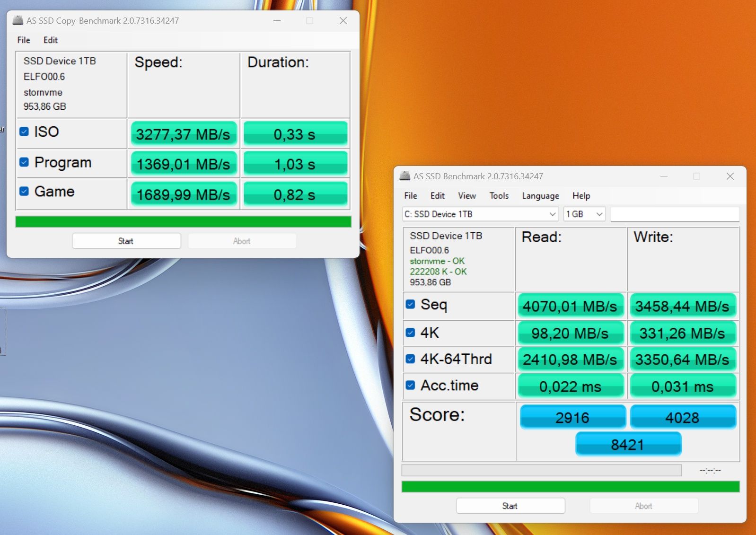This screenshot has height=535, width=756.
Task: Open Edit menu in AS SSD Benchmark window
Action: 438,196
